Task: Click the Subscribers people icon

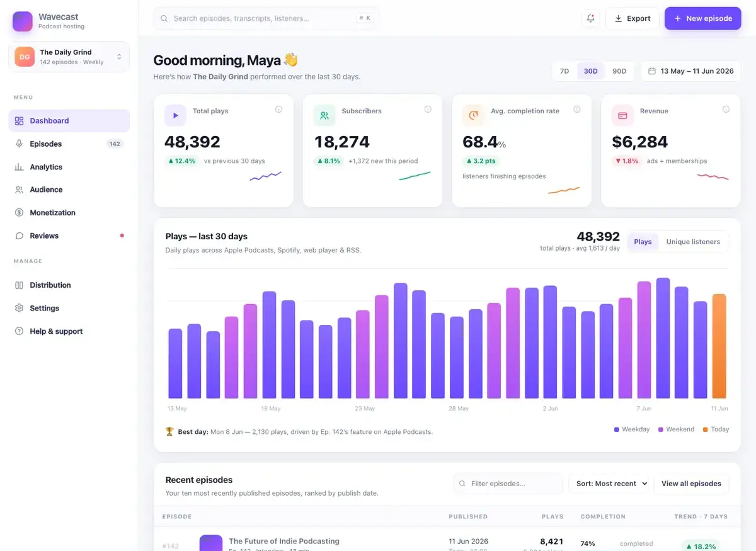Action: coord(324,115)
